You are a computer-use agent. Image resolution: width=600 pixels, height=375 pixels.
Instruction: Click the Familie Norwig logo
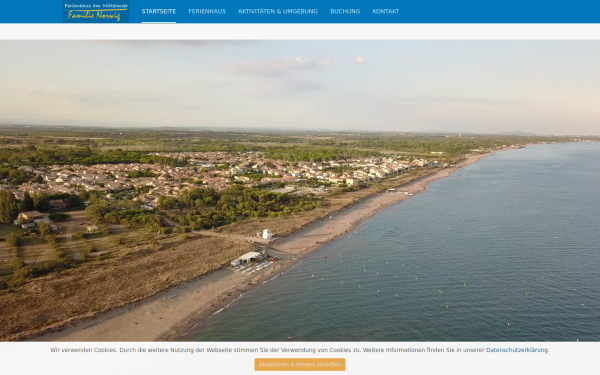pyautogui.click(x=96, y=11)
